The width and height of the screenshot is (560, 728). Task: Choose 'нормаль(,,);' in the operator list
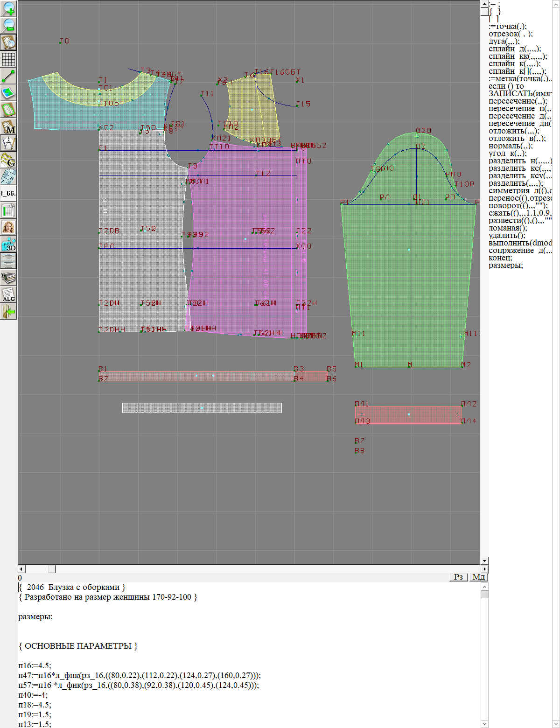(511, 146)
